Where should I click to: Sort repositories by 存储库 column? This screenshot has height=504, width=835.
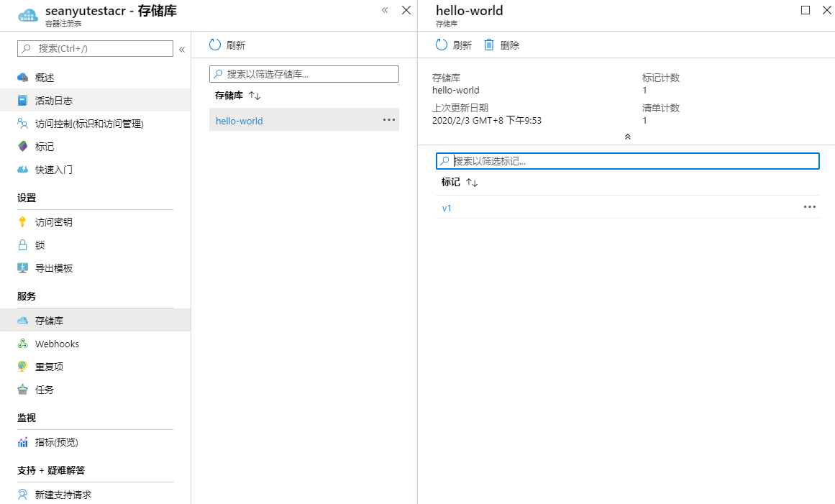pyautogui.click(x=237, y=96)
